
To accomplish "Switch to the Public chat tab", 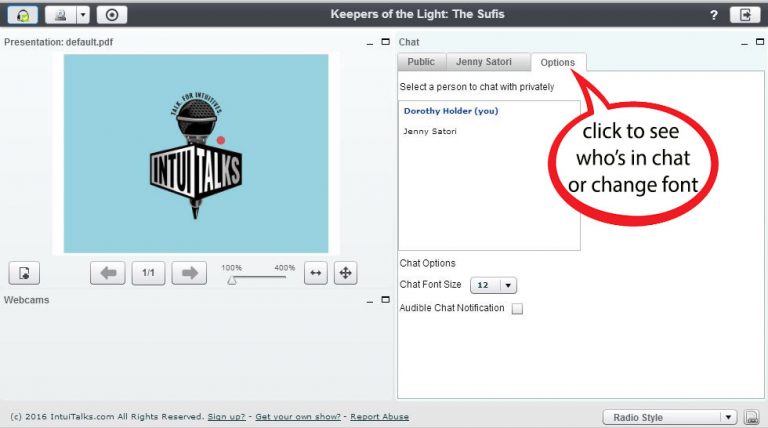I will (x=421, y=62).
